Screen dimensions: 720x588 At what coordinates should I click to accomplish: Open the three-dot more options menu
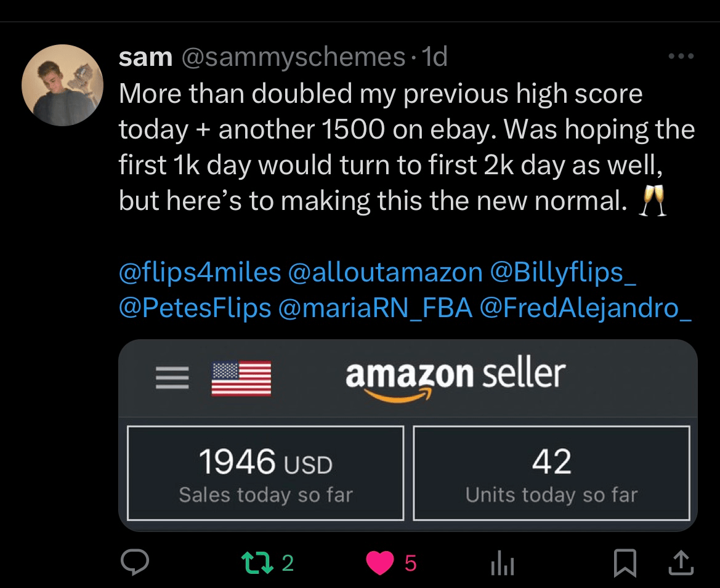681,57
